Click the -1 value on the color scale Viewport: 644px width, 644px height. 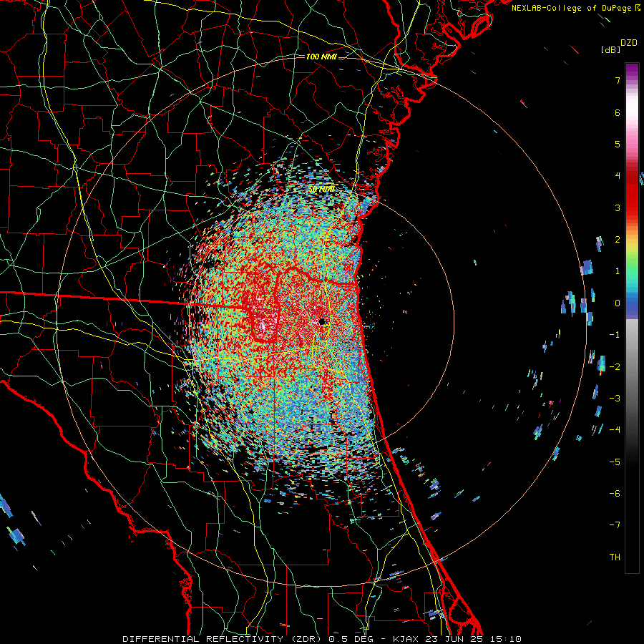[x=615, y=335]
